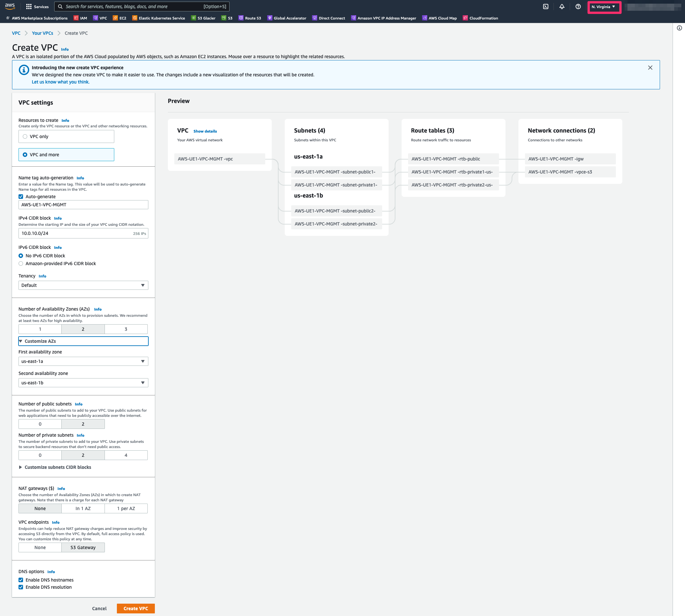
Task: Open the First availability zone dropdown
Action: coord(83,361)
